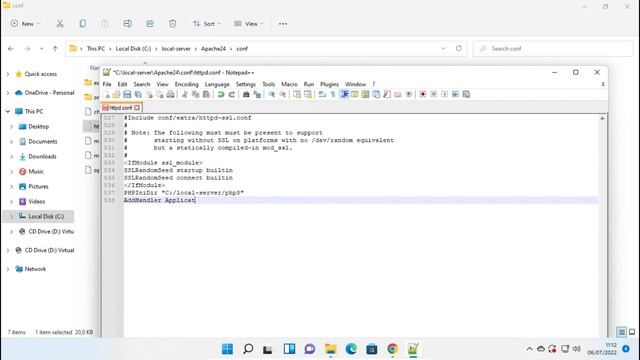Open the Encoding menu
The height and width of the screenshot is (360, 640).
coord(187,84)
